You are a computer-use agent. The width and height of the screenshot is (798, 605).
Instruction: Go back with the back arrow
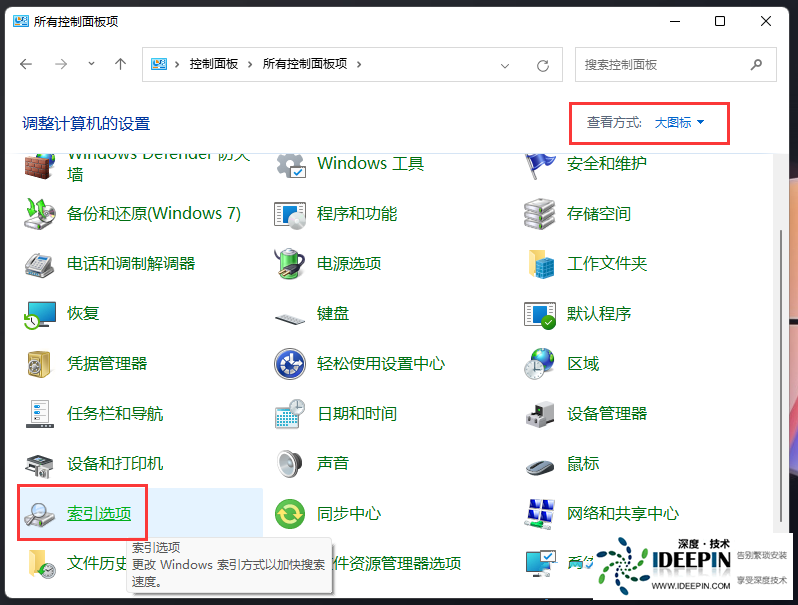(x=26, y=64)
